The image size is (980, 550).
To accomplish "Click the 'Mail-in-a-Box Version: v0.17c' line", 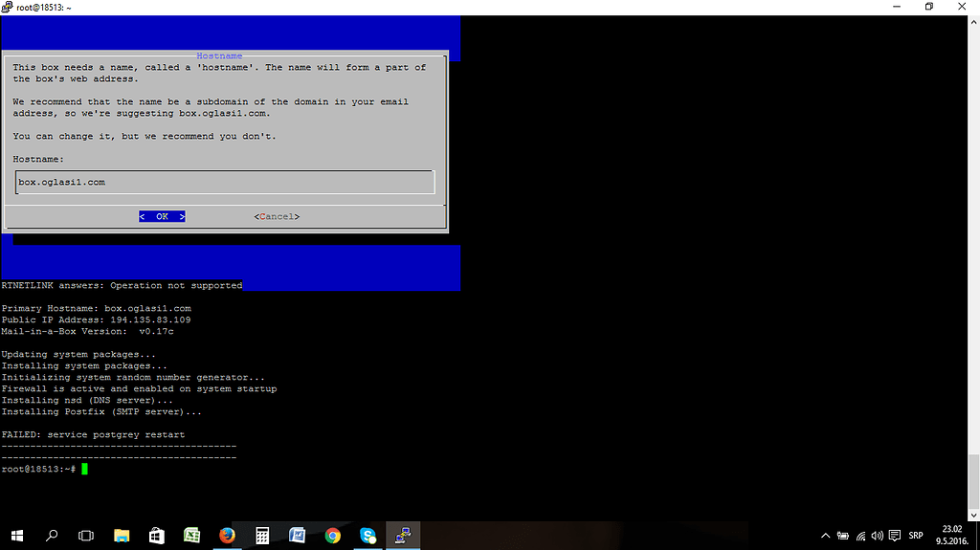I will 87,331.
